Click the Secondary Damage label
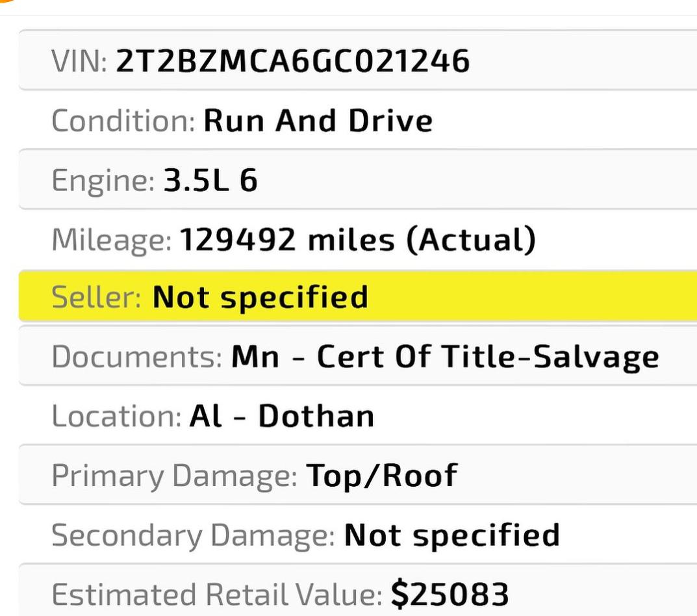Image resolution: width=697 pixels, height=616 pixels. 193,536
